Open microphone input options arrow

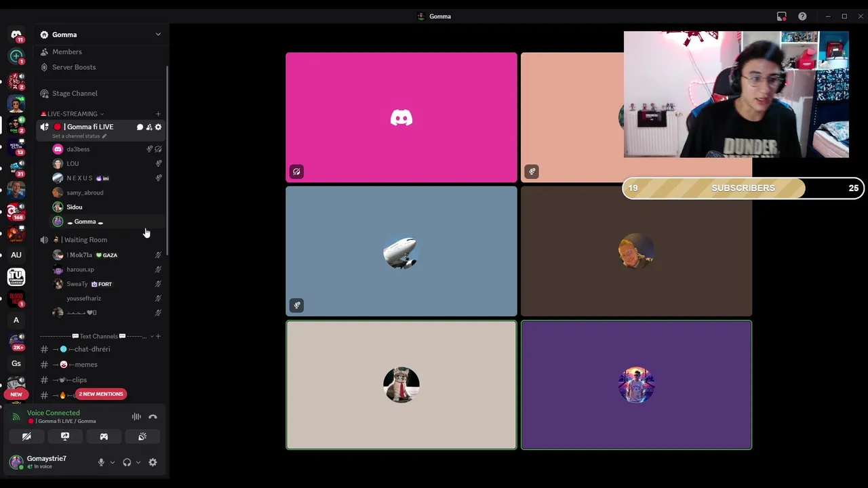point(113,462)
